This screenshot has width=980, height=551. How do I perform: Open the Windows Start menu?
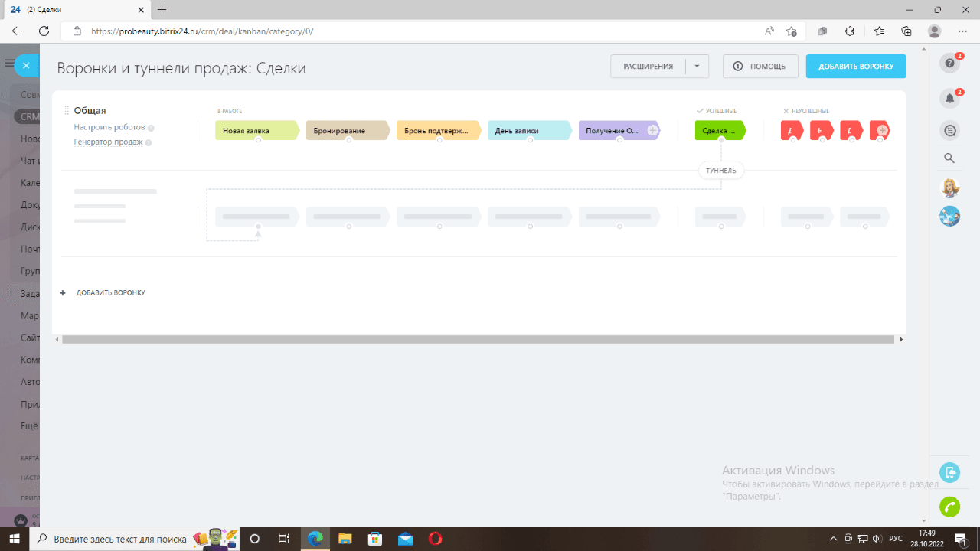click(x=14, y=539)
